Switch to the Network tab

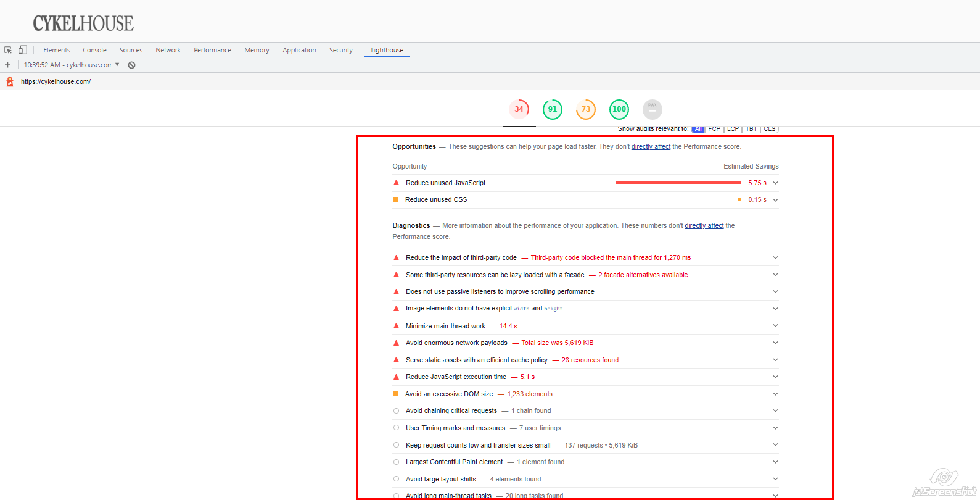pos(168,50)
